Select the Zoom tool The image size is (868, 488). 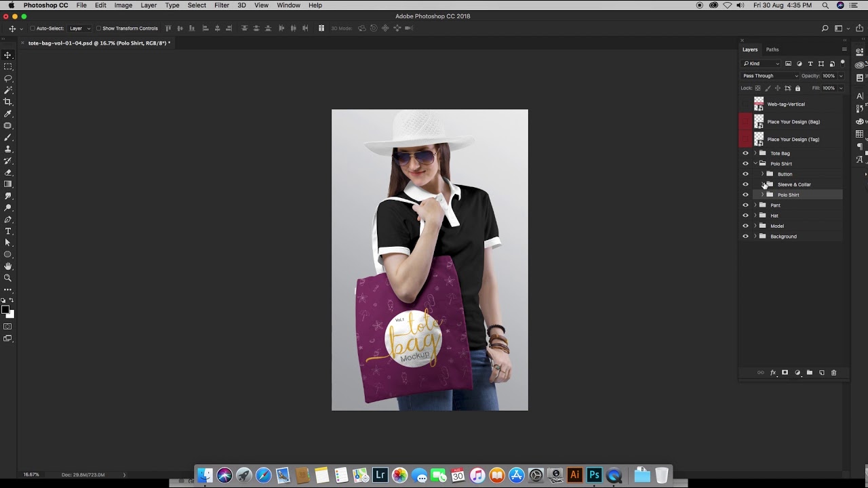[x=8, y=278]
